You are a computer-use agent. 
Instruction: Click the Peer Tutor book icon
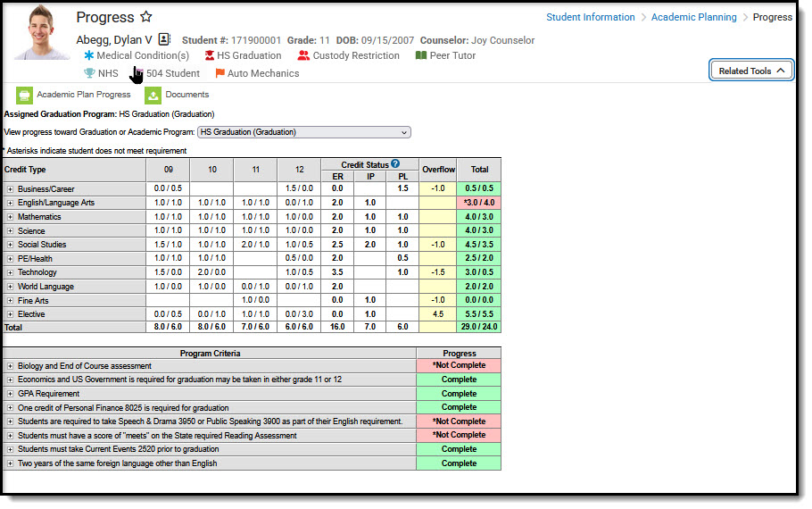click(421, 55)
